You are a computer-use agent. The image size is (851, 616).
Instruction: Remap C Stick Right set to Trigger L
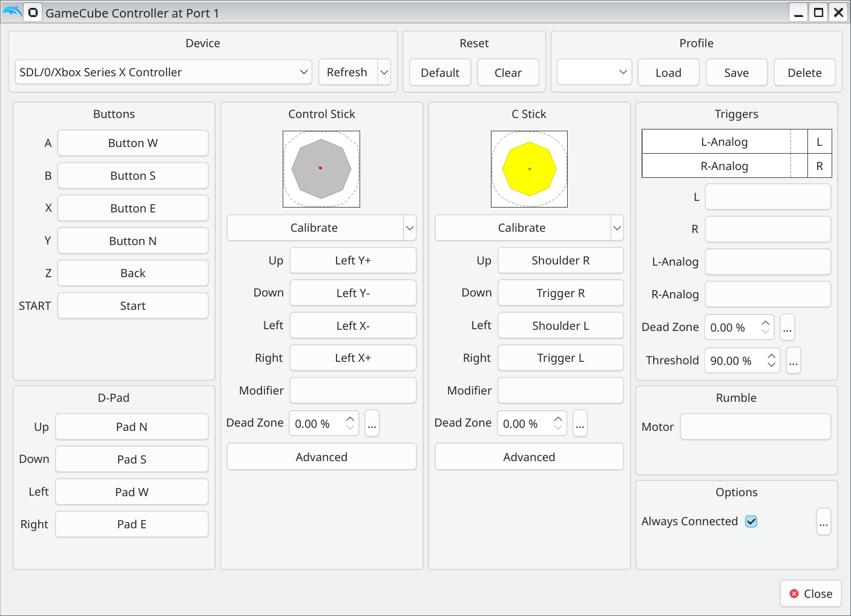point(560,358)
